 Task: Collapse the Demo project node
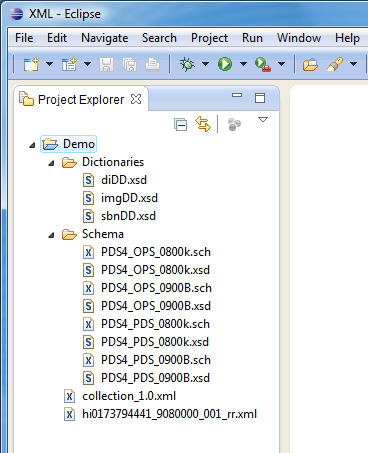(32, 145)
